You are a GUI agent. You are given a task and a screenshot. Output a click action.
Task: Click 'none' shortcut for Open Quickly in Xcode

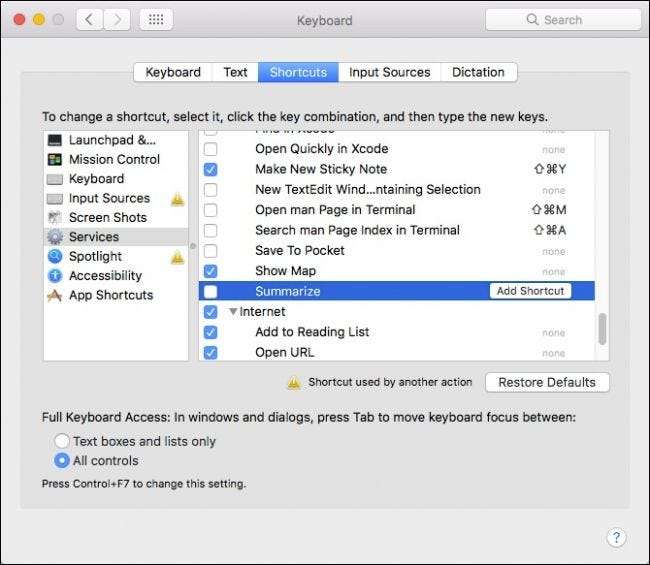(553, 150)
